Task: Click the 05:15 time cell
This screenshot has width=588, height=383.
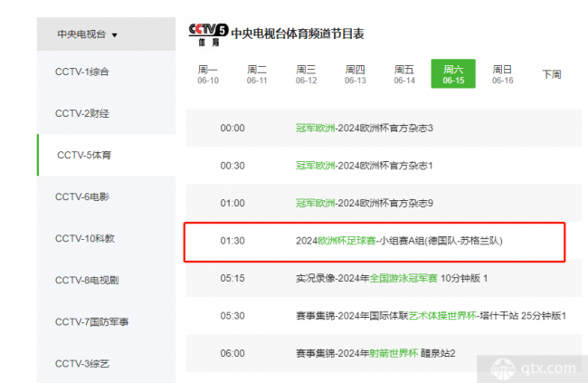Action: [x=232, y=278]
